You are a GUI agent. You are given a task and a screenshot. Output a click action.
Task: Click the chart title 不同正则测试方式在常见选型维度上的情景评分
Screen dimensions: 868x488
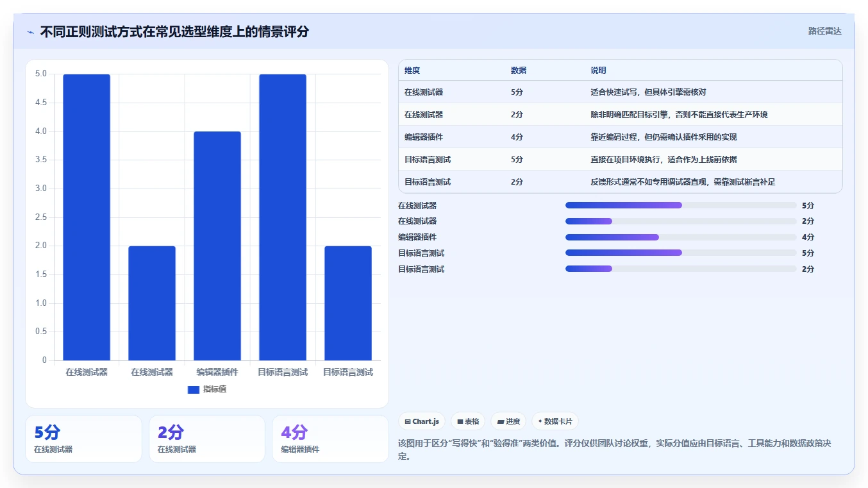click(174, 31)
